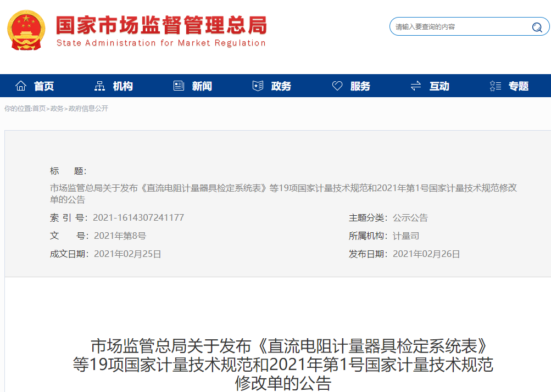Go to the 新闻 section
The width and height of the screenshot is (551, 392).
click(x=202, y=86)
